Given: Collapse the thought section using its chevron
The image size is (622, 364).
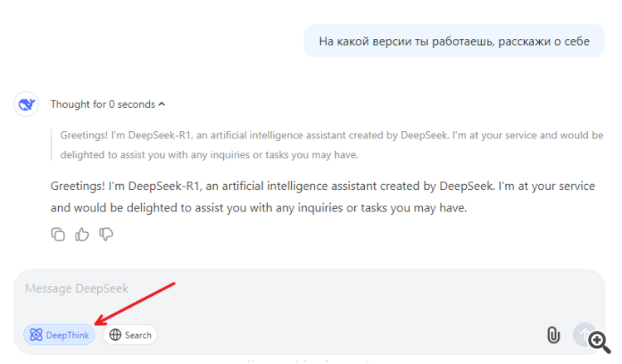Looking at the screenshot, I should click(x=162, y=104).
